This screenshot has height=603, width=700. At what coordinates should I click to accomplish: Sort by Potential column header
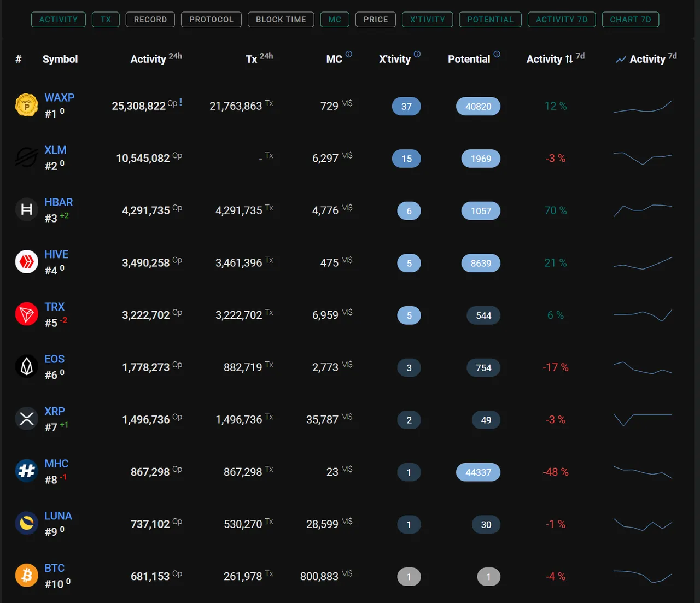[x=469, y=59]
